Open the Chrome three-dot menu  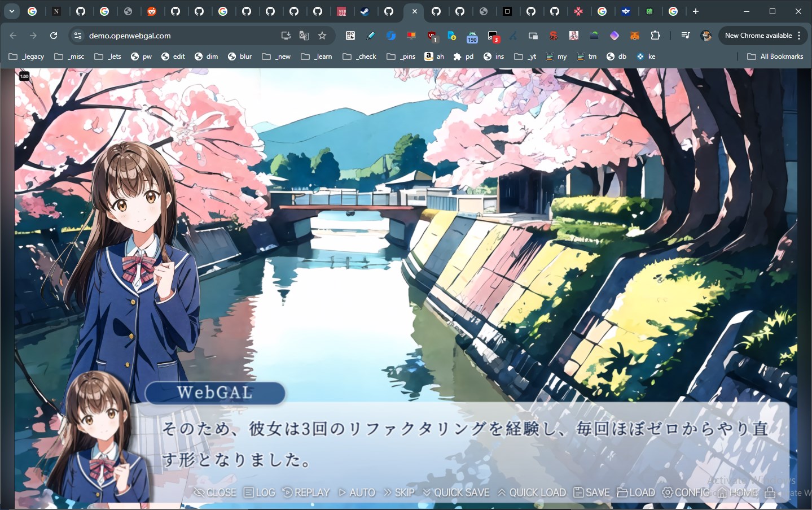799,36
